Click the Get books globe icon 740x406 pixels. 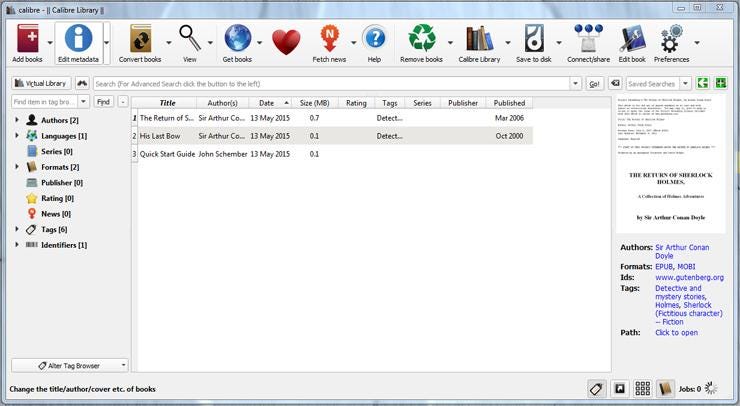click(237, 38)
